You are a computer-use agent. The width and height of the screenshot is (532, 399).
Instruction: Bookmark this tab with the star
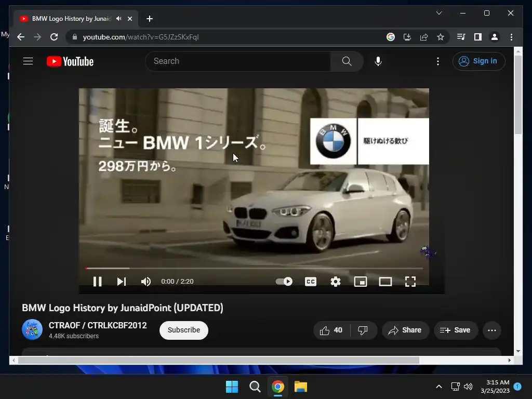pos(441,37)
